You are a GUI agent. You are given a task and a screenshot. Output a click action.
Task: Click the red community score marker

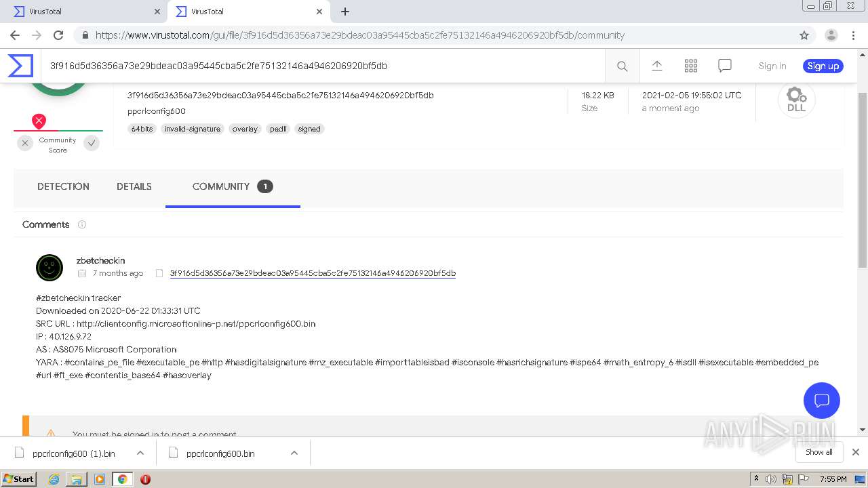pyautogui.click(x=39, y=121)
